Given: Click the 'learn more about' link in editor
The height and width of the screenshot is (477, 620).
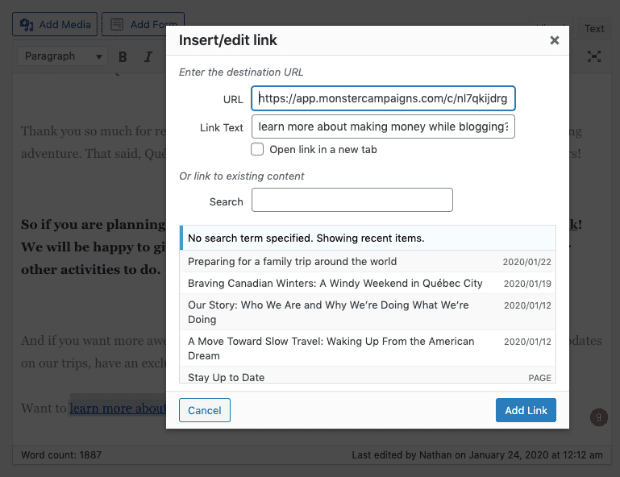Looking at the screenshot, I should (118, 408).
